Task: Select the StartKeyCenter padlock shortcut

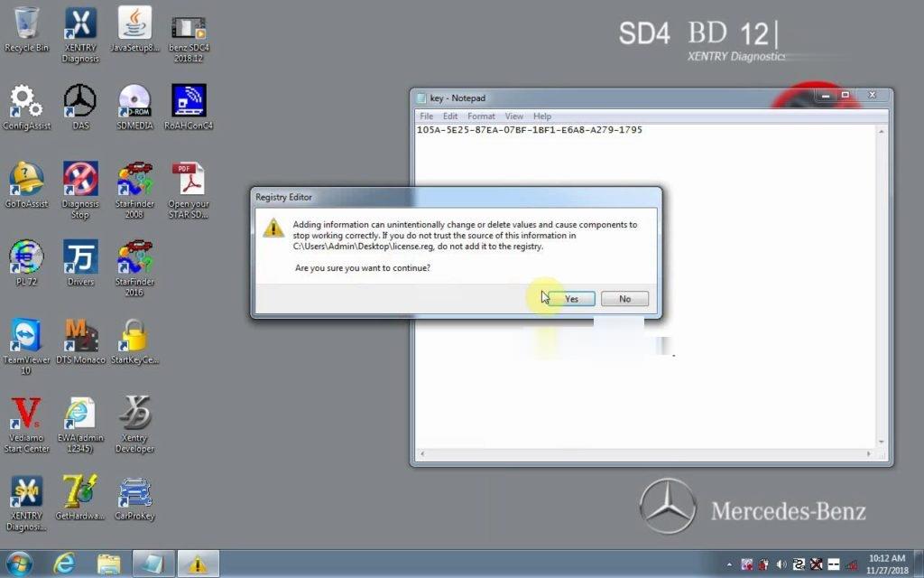Action: pos(134,341)
